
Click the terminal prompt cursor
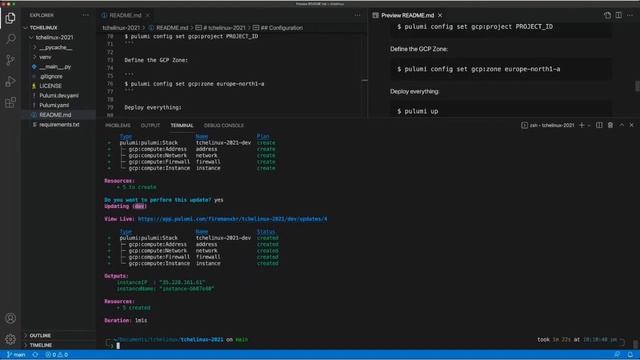tap(118, 346)
